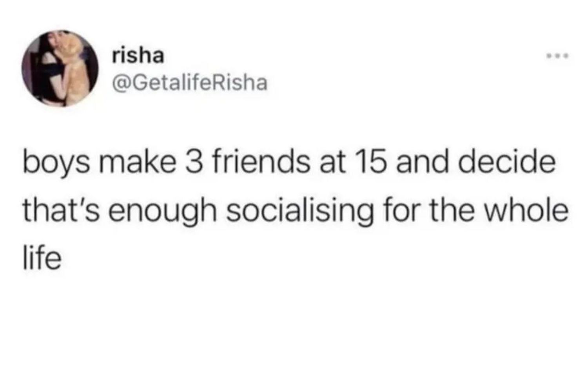Click the word "whole" in the tweet

click(x=532, y=211)
